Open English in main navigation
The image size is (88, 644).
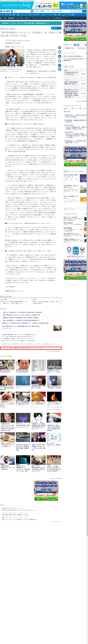click(64, 15)
